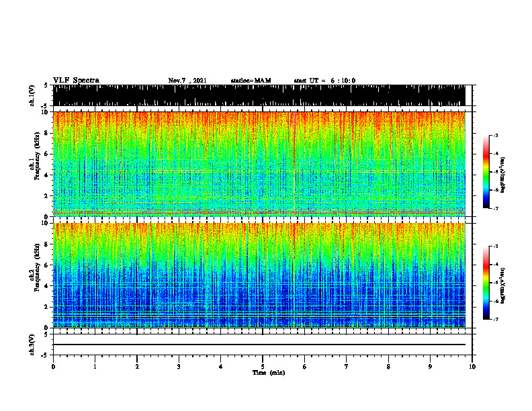Click time axis tick label "0"

tap(53, 367)
